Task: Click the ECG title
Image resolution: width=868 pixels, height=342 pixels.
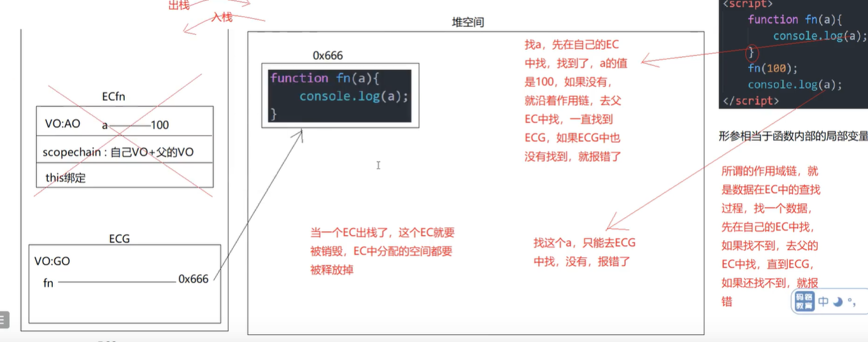Action: [x=119, y=238]
